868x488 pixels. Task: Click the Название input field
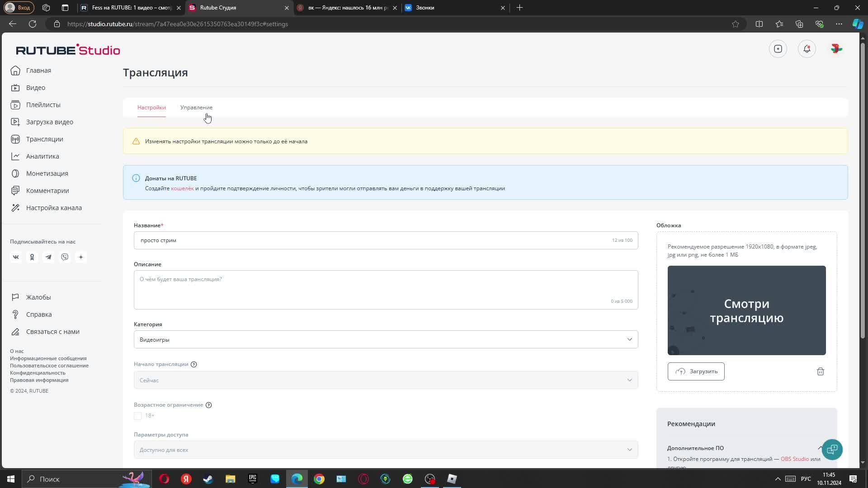(x=371, y=240)
